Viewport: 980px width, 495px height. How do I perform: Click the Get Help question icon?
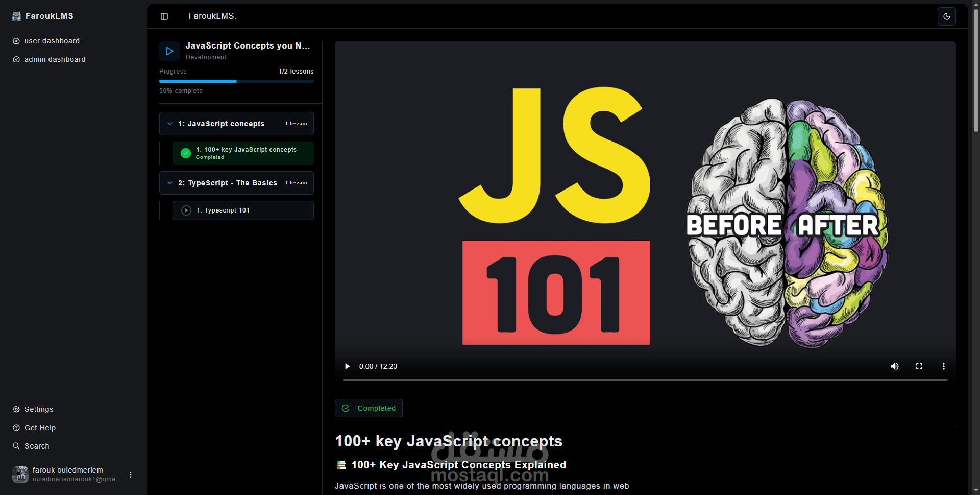click(16, 428)
